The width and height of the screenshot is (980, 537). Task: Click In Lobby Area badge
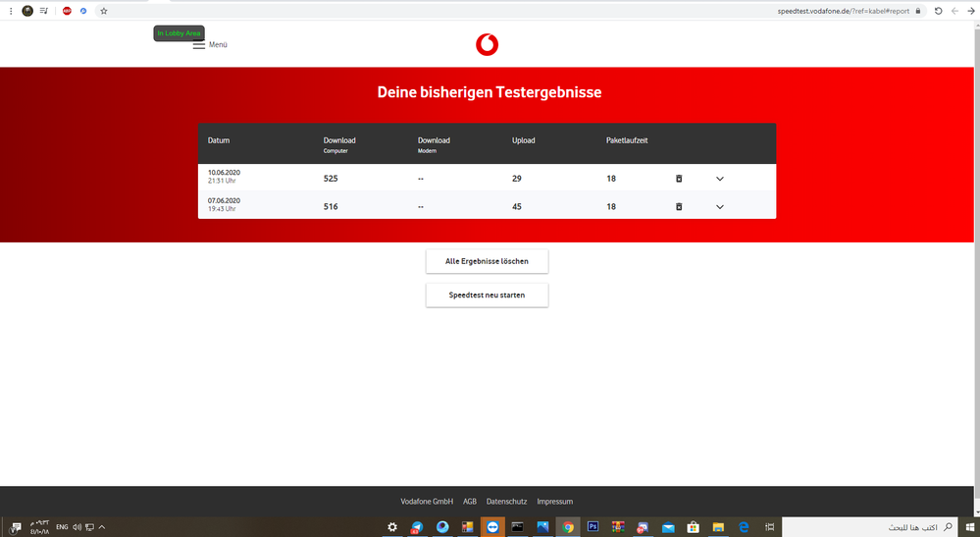coord(179,33)
